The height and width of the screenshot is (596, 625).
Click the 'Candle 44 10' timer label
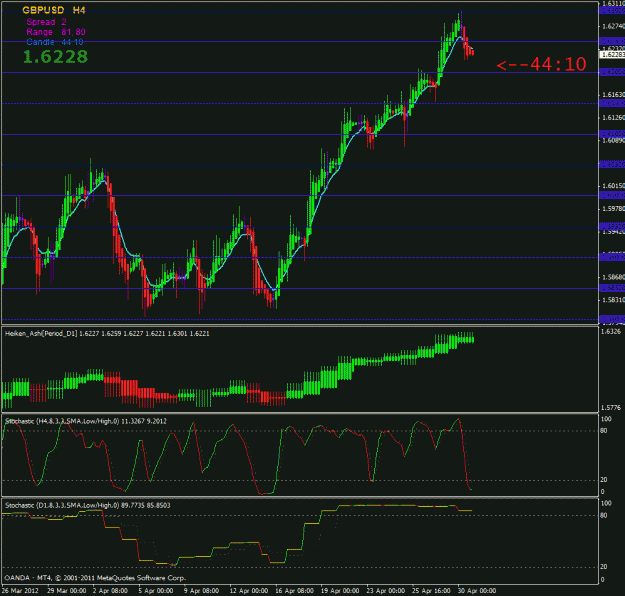55,42
